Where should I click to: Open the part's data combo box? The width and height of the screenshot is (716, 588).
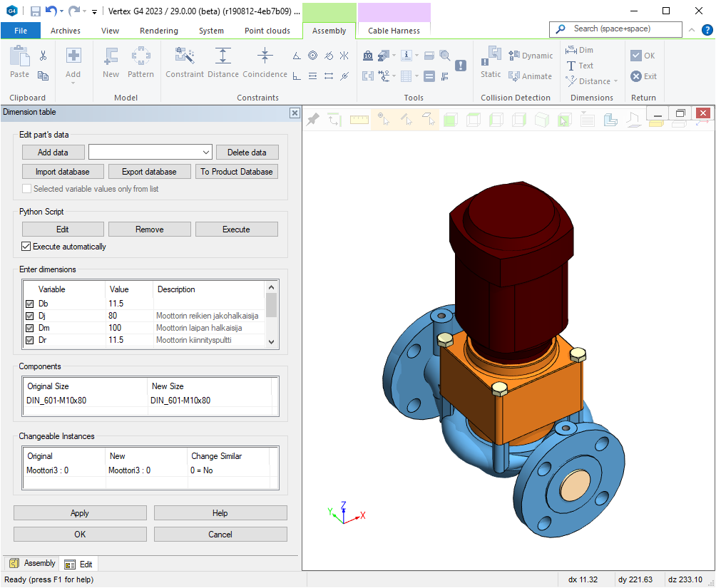point(150,152)
